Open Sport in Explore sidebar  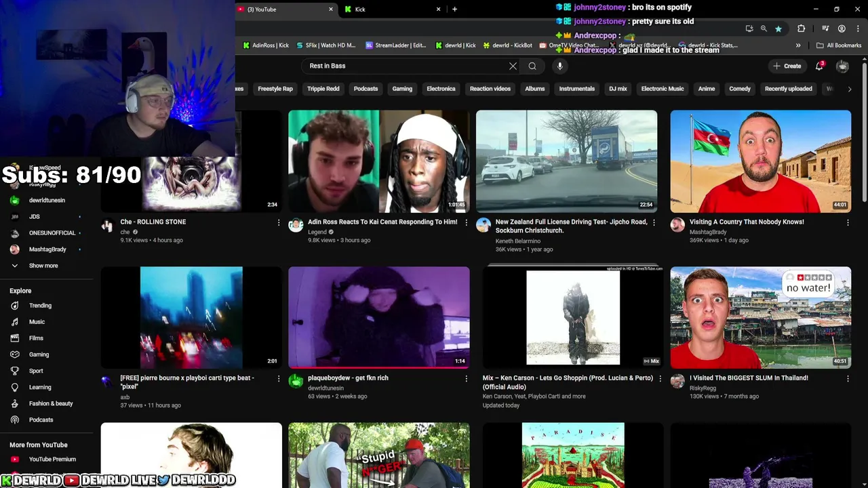(x=36, y=371)
